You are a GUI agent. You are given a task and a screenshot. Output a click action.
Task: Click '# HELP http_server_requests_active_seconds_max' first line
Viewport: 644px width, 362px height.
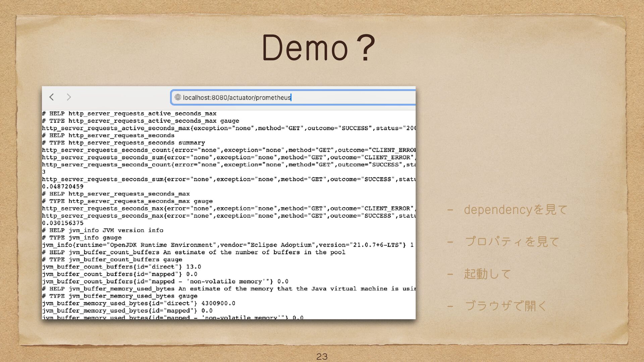129,114
